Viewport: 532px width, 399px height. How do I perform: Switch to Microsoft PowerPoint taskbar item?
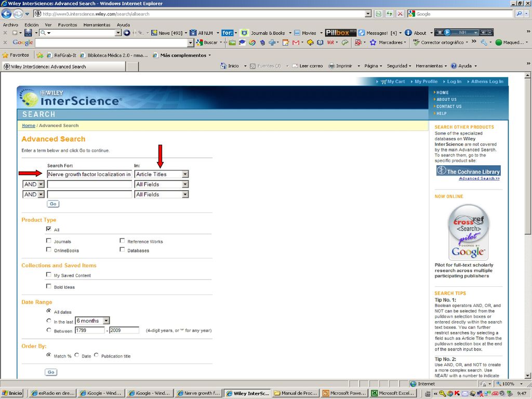click(x=344, y=393)
